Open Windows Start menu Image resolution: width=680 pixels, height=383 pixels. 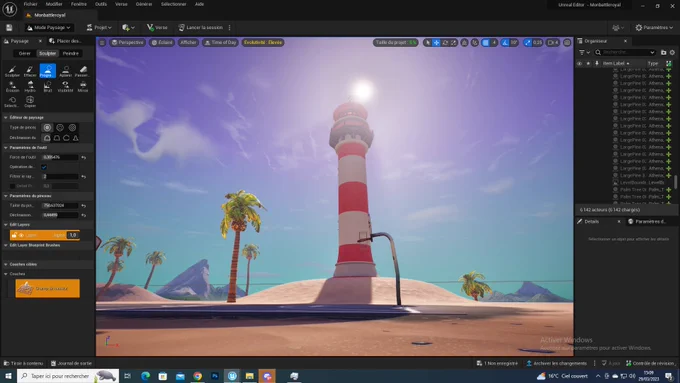tap(8, 376)
